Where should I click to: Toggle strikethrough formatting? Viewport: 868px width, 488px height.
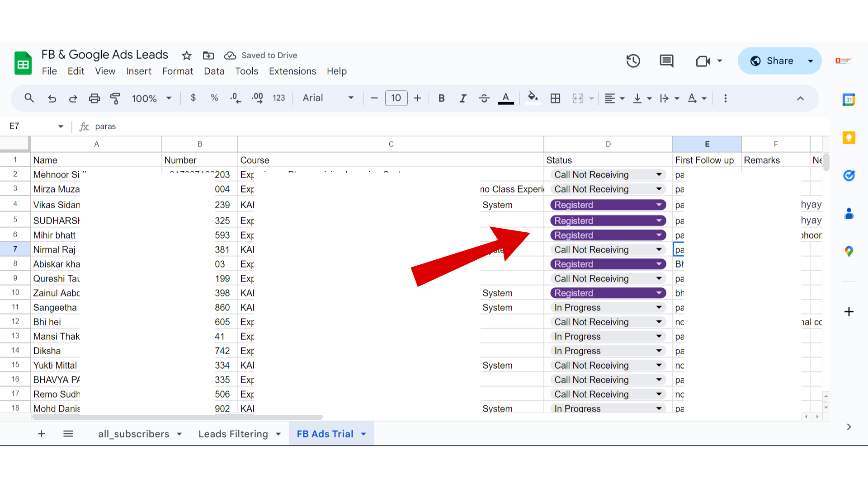pyautogui.click(x=484, y=98)
